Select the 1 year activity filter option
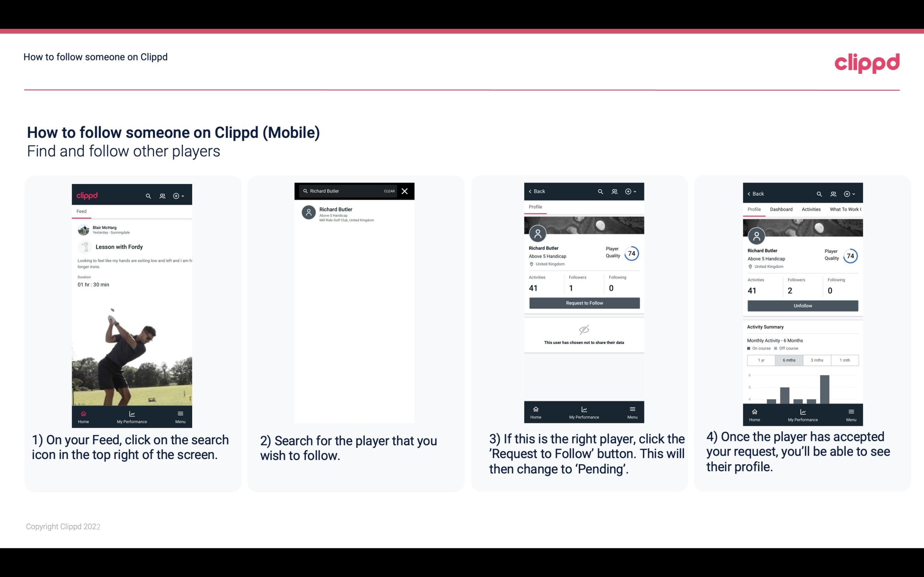The height and width of the screenshot is (577, 924). (x=761, y=359)
